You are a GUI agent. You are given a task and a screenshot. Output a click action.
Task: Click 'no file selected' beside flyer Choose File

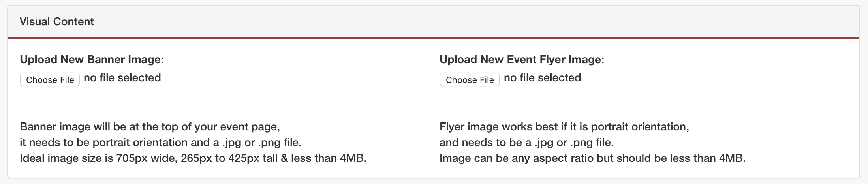pos(542,78)
